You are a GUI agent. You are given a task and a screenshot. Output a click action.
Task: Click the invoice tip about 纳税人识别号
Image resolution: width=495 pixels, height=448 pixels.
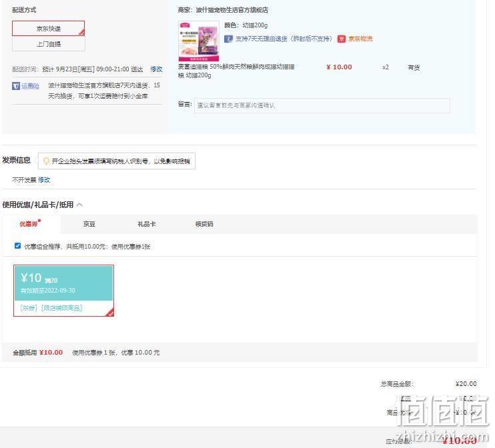(x=121, y=161)
